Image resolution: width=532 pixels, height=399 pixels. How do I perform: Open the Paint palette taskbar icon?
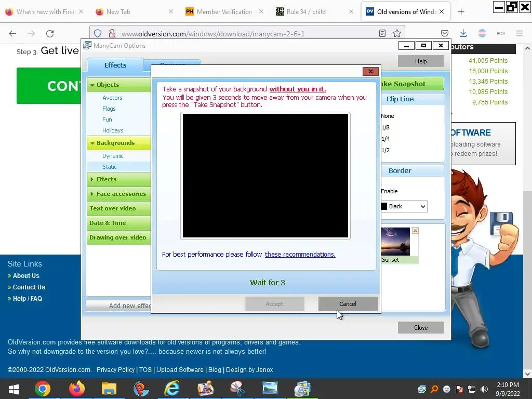click(206, 389)
